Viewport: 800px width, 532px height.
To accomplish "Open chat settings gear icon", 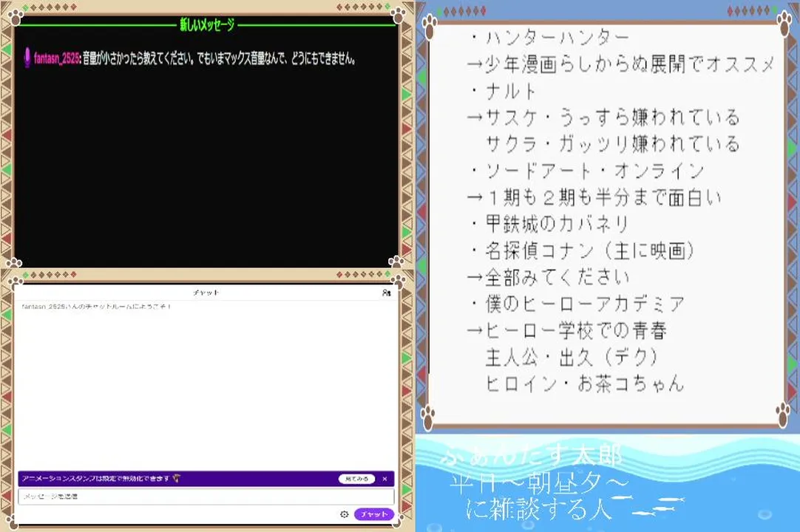I will [x=345, y=514].
